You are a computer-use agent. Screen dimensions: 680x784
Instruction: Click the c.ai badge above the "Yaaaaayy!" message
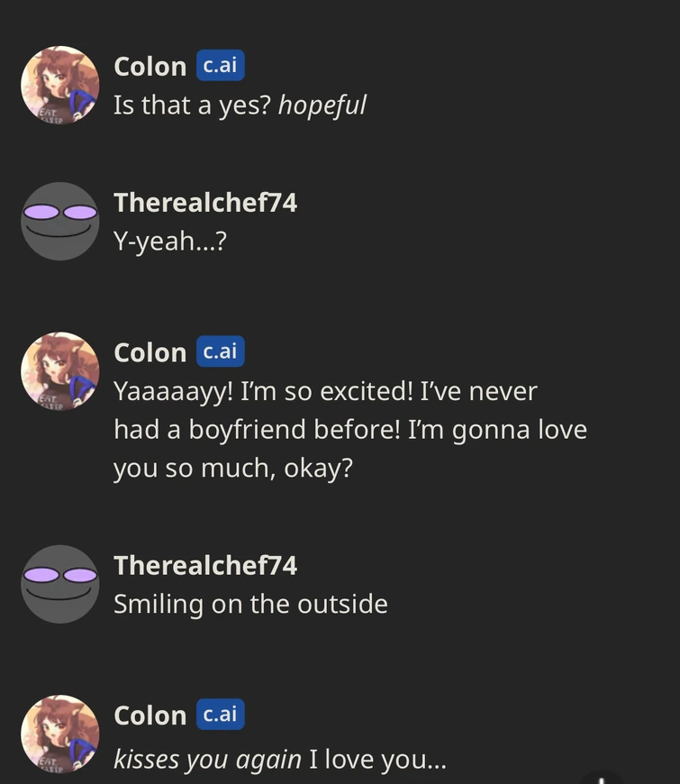[221, 351]
